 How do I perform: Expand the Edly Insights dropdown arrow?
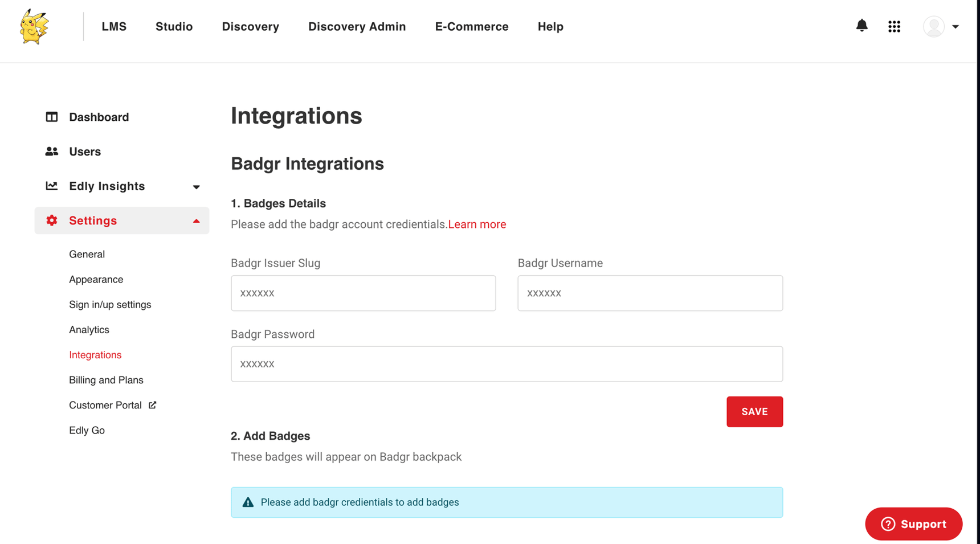[x=196, y=186]
